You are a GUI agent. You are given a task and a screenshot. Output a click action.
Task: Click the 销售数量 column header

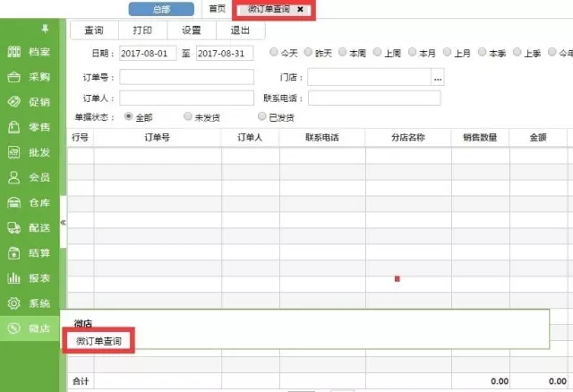pos(480,137)
